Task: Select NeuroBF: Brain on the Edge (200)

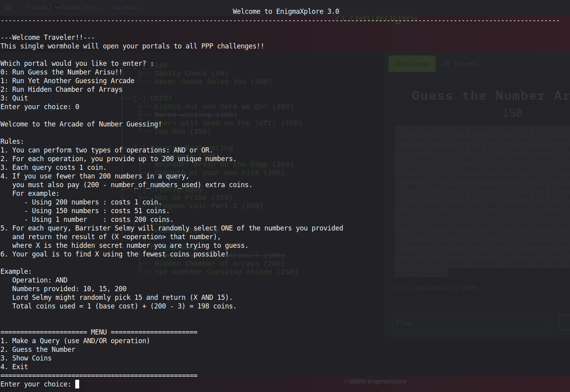Action: click(224, 164)
